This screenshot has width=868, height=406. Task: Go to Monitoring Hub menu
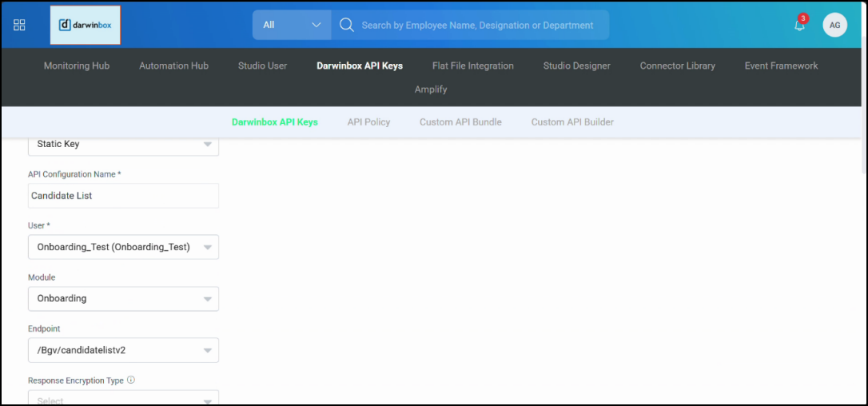coord(77,66)
